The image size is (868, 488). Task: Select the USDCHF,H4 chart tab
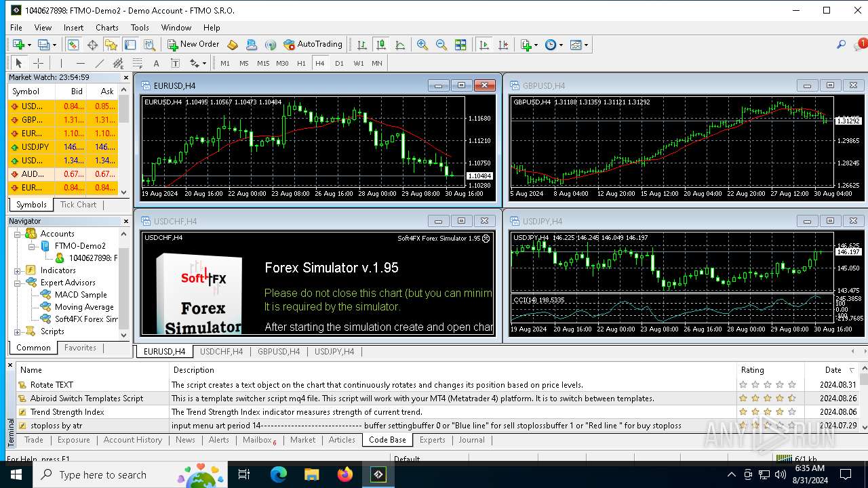[221, 352]
